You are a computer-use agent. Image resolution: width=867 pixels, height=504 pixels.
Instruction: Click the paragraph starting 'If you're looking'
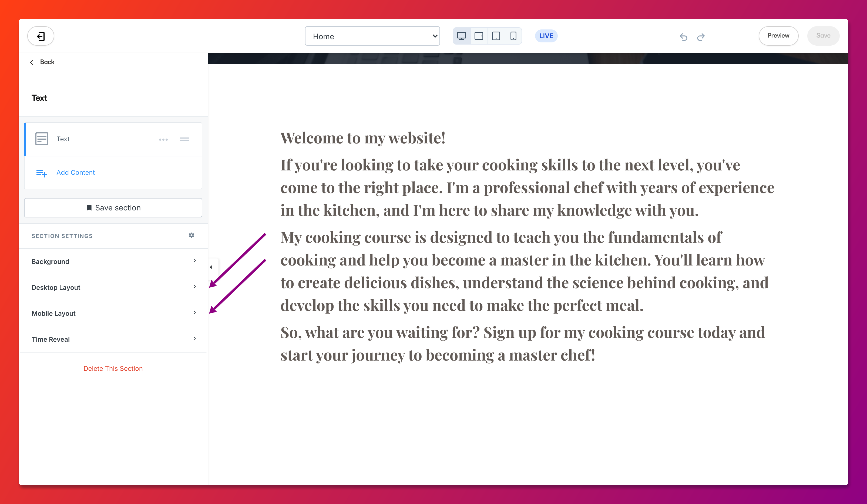tap(527, 188)
